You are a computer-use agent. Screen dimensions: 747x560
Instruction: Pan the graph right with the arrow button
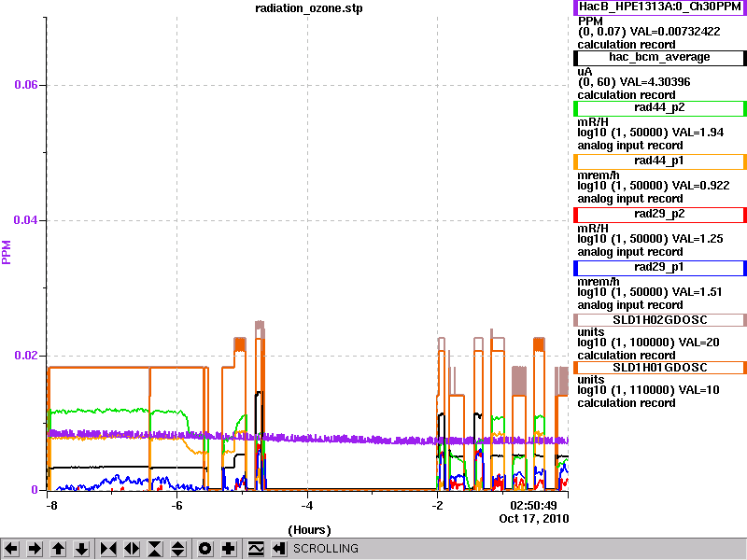[35, 549]
